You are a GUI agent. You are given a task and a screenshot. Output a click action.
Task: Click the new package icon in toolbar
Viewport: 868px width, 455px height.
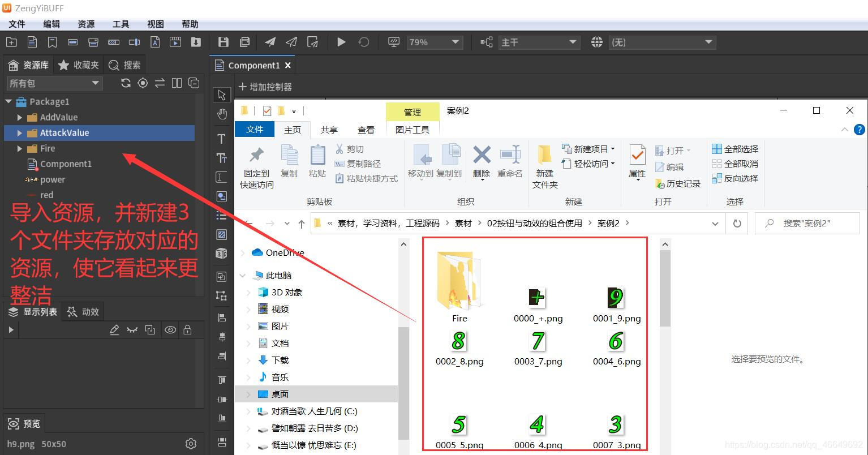[x=11, y=42]
